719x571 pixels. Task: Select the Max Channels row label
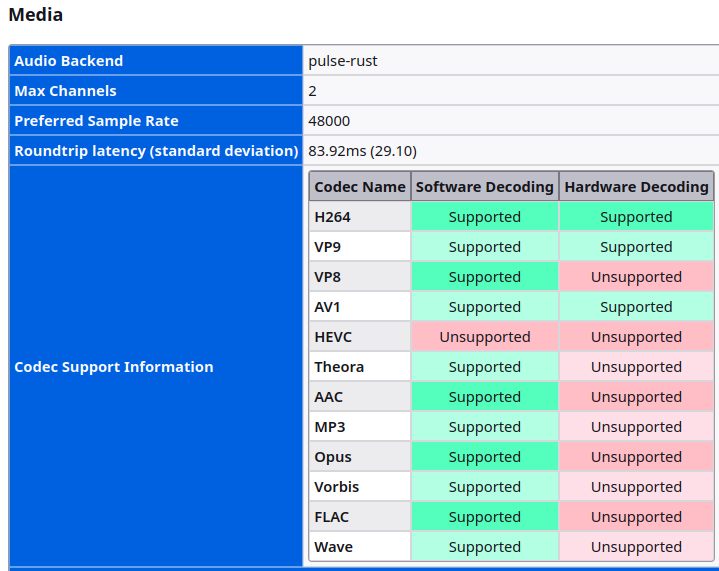pos(65,91)
